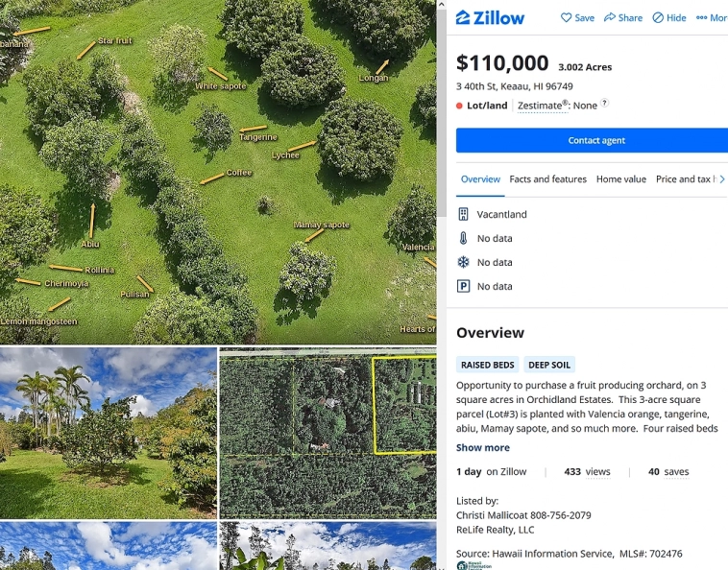Click the RAISED BEDS tag
Viewport: 728px width, 570px height.
click(489, 365)
